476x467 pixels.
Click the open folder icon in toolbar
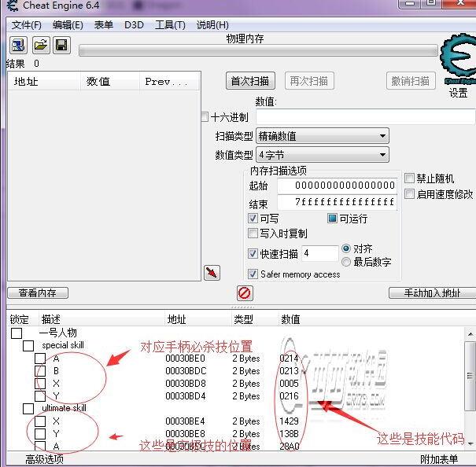[x=41, y=46]
